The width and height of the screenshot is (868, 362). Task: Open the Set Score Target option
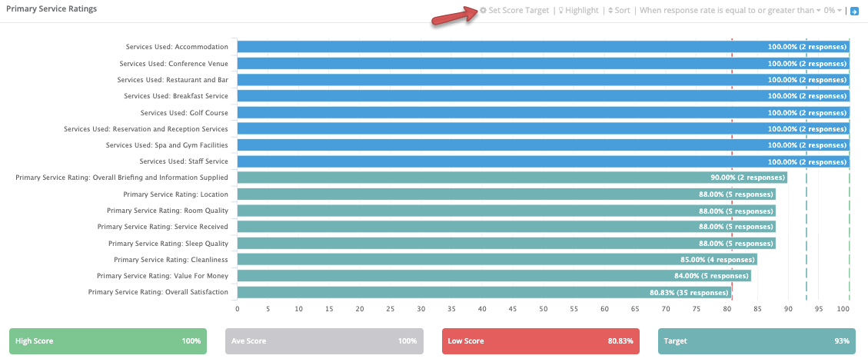point(514,11)
